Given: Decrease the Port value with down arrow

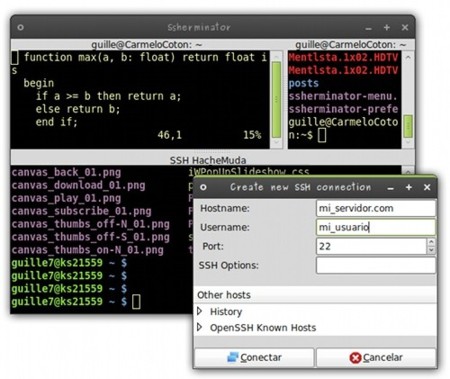Looking at the screenshot, I should coord(431,250).
